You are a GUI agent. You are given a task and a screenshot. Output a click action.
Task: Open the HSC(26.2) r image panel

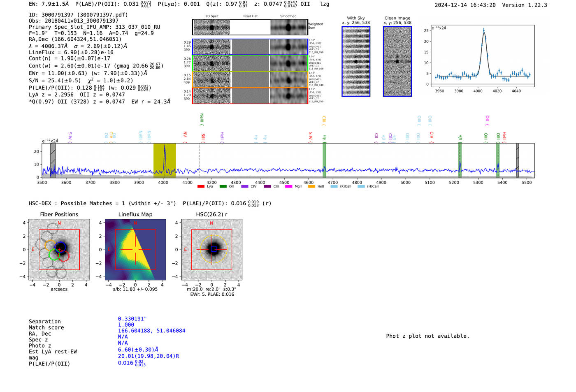tap(211, 250)
